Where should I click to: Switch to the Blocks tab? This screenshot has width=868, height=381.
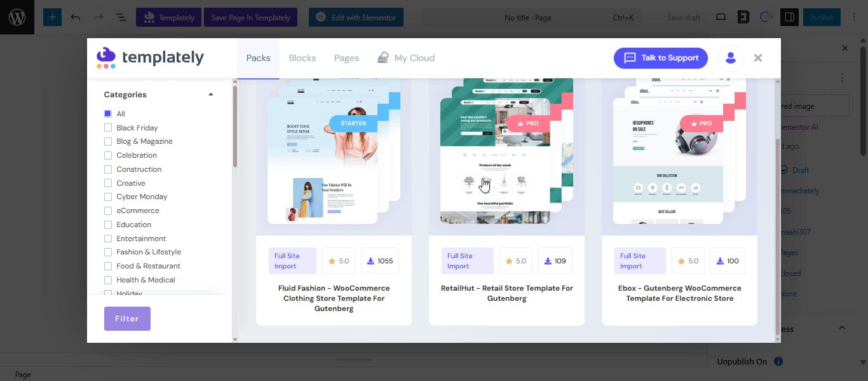point(302,58)
